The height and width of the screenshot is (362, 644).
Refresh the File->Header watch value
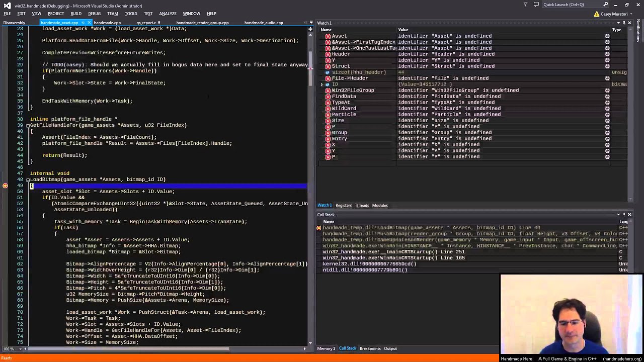tap(607, 78)
